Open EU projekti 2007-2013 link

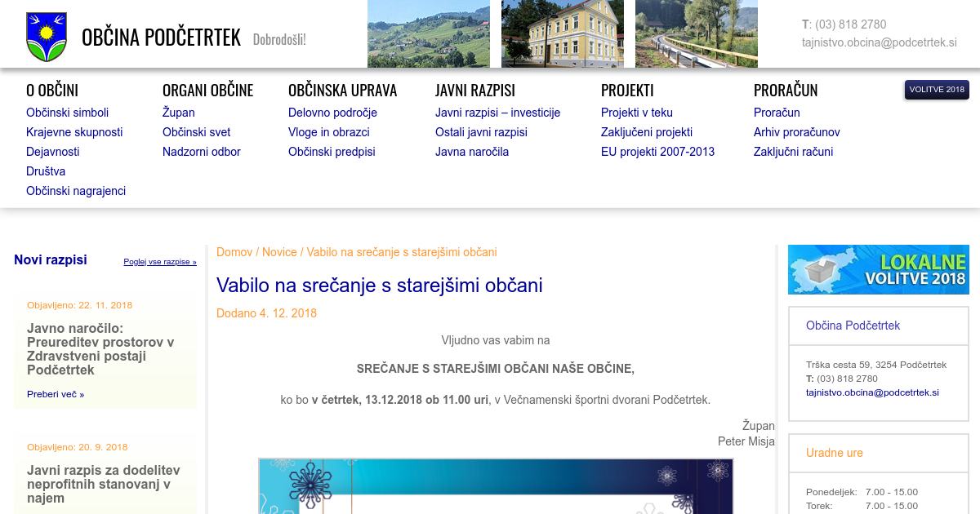(x=657, y=152)
